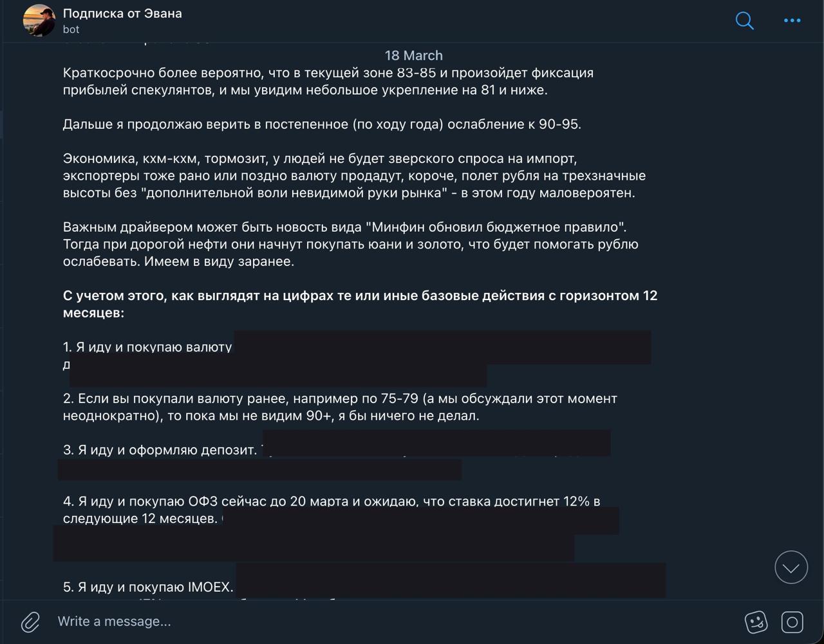
Task: Click the 18 March date badge
Action: click(x=414, y=55)
